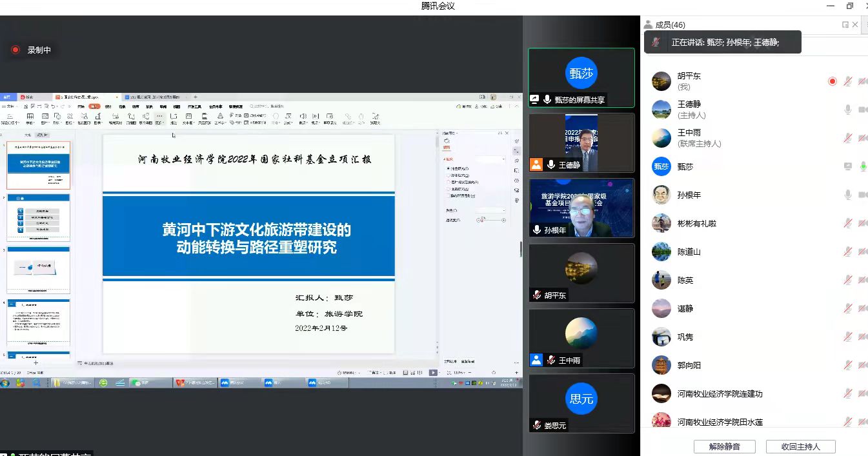Pop out the members panel
The height and width of the screenshot is (456, 868).
coord(845,25)
